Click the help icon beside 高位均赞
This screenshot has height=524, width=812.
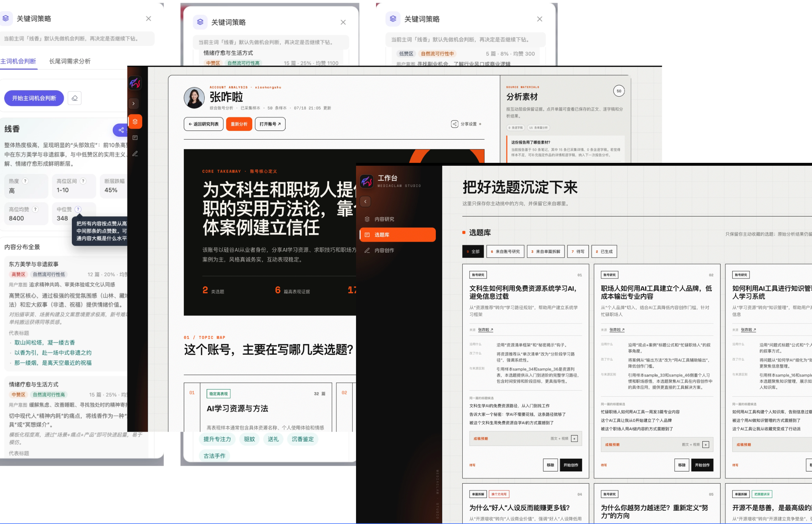click(35, 209)
